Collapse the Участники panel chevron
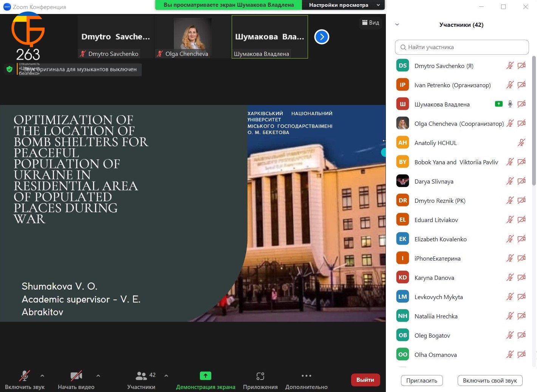537x392 pixels. click(397, 25)
